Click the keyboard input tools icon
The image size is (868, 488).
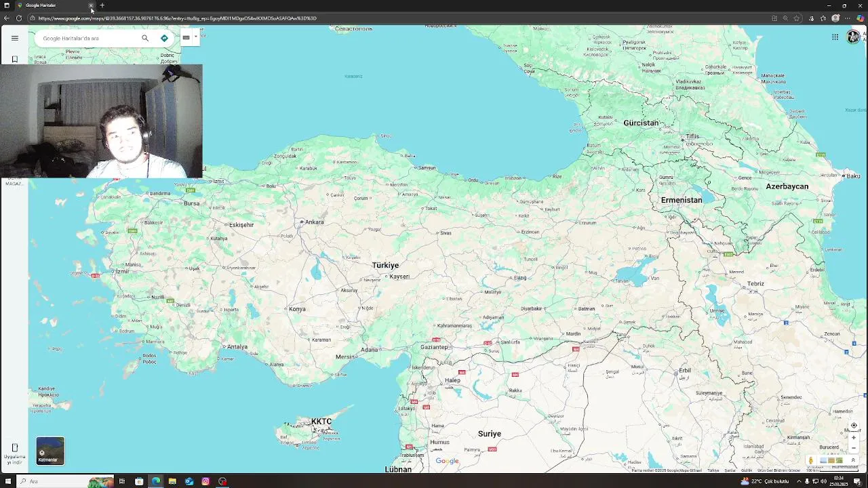(x=186, y=38)
